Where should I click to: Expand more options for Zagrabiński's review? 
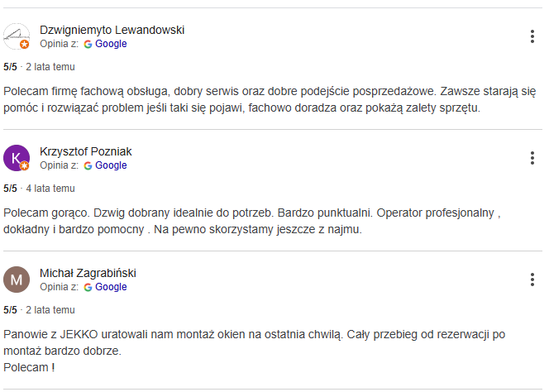coord(532,280)
